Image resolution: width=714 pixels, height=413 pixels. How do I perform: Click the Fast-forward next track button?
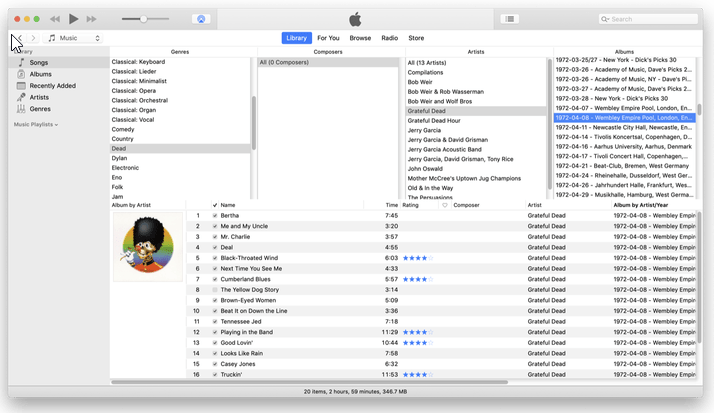(92, 19)
